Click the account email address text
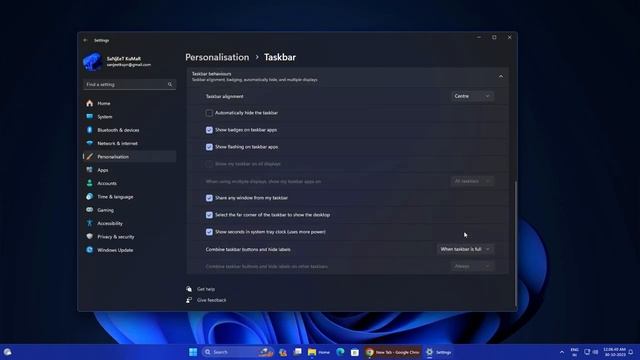 [129, 65]
